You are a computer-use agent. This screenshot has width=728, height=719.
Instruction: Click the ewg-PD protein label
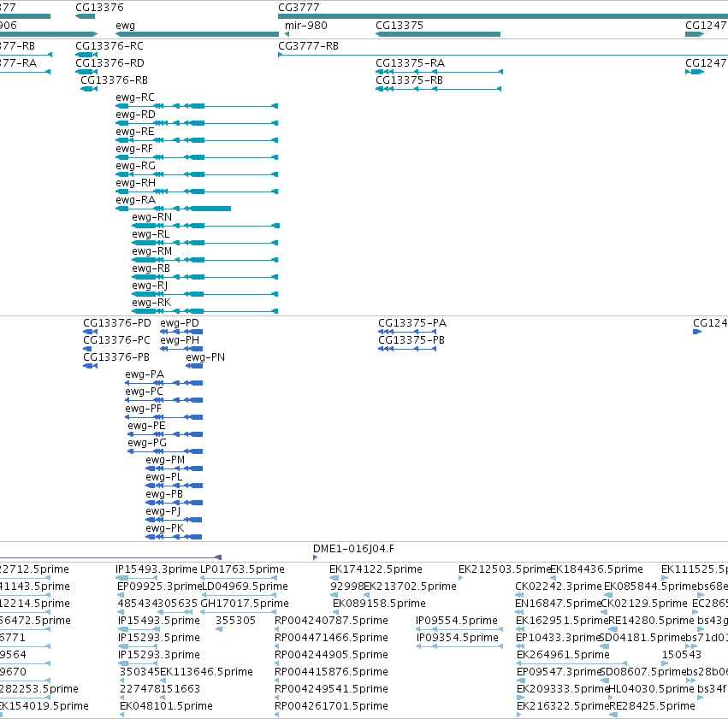click(x=180, y=323)
